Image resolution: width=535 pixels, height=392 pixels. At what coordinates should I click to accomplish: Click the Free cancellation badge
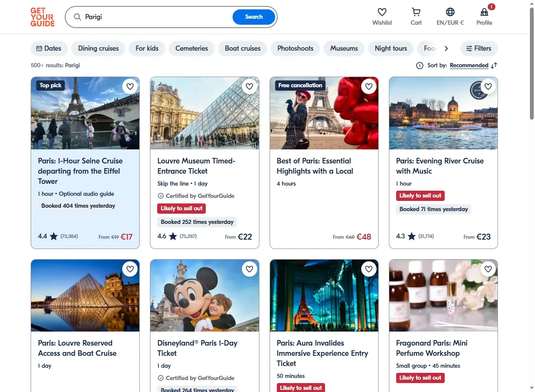(300, 86)
